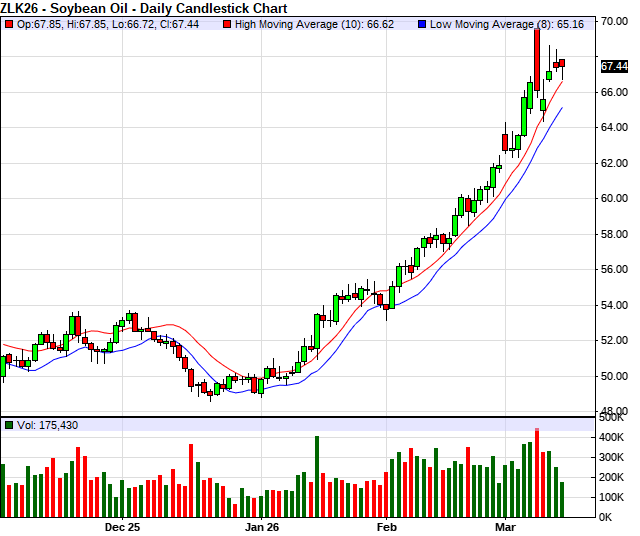The height and width of the screenshot is (536, 640).
Task: Select the Dec 25 date axis label
Action: tap(121, 525)
